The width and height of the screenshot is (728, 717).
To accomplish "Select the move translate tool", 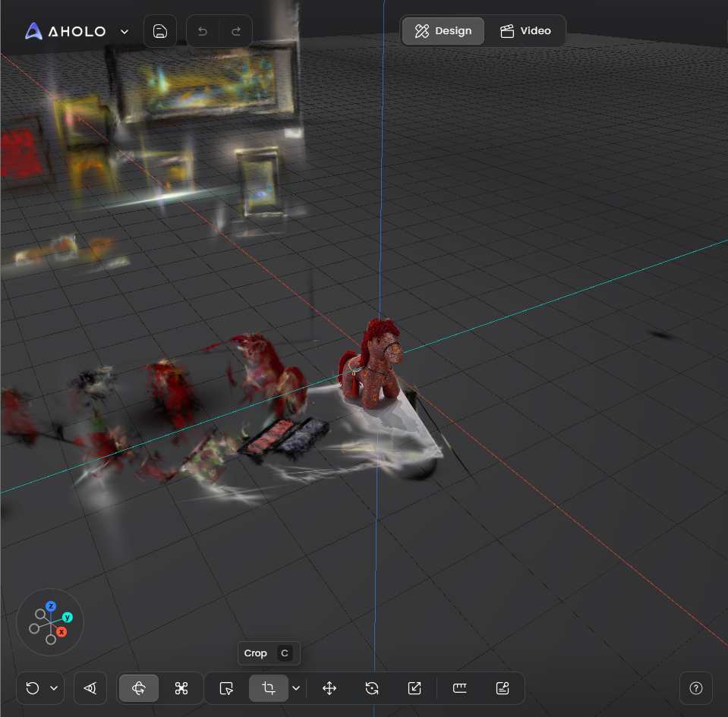I will click(329, 687).
